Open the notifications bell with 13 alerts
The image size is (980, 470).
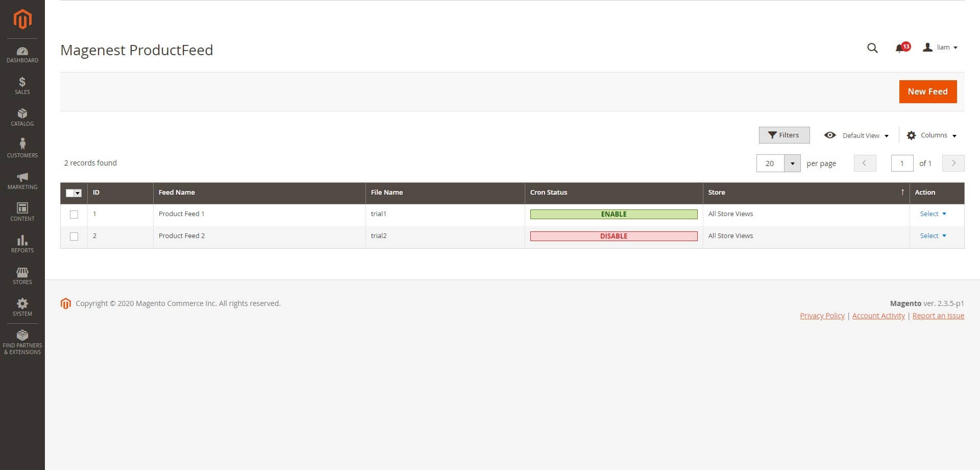902,48
